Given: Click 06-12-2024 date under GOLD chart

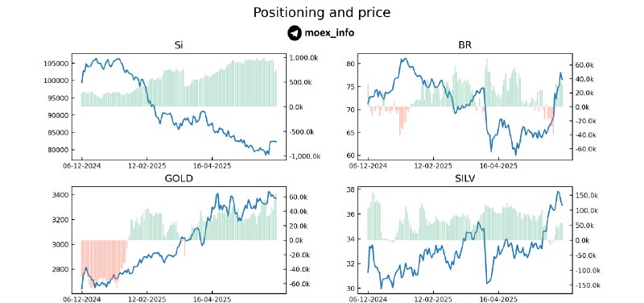Looking at the screenshot, I should tap(81, 299).
